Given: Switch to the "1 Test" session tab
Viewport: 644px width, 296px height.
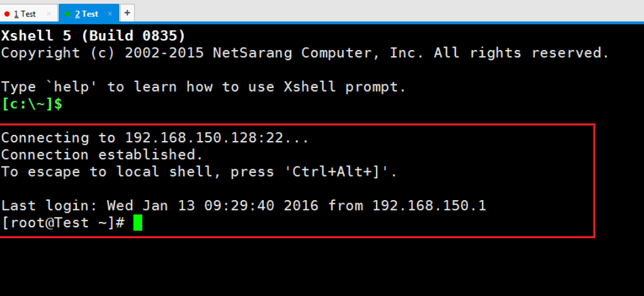Looking at the screenshot, I should click(x=29, y=13).
